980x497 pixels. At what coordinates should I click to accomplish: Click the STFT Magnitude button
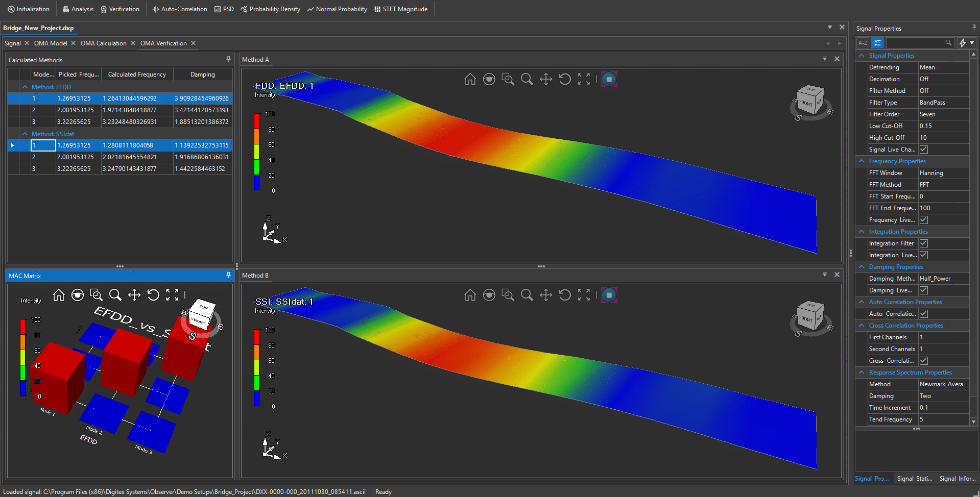pos(401,9)
